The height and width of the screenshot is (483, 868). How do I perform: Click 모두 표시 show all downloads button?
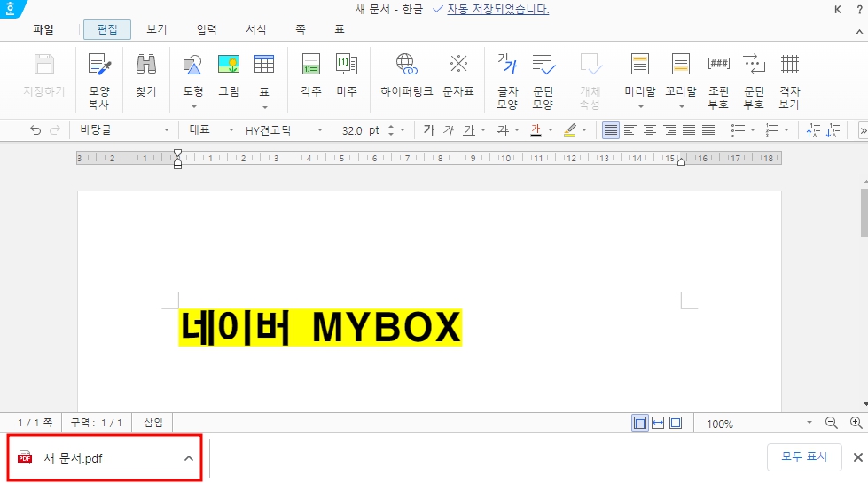click(804, 457)
